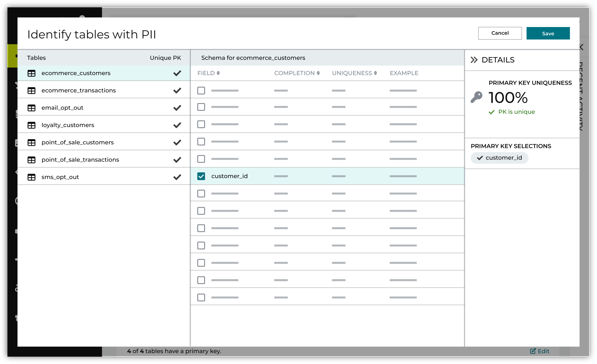Click the key icon under Primary Key Uniqueness
Viewport: 597px width, 364px height.
click(x=477, y=97)
